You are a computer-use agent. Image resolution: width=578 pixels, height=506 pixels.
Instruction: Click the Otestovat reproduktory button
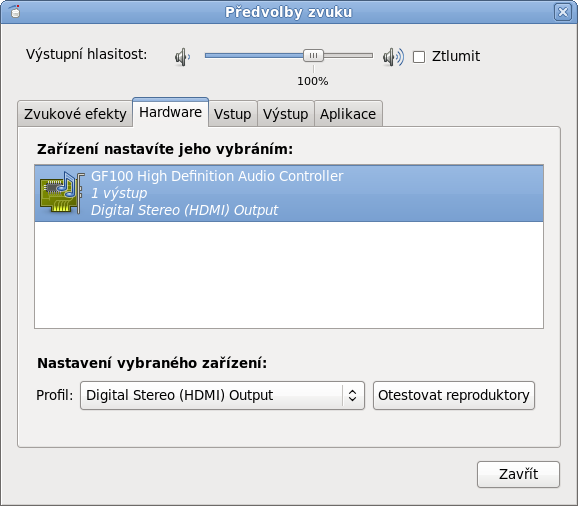click(454, 395)
